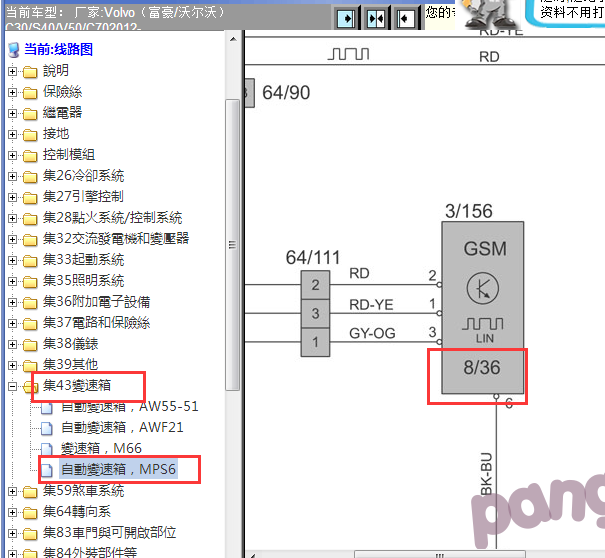Select the 集83車門與可開啟部位 tree item
Screen dimensions: 605x558
110,533
